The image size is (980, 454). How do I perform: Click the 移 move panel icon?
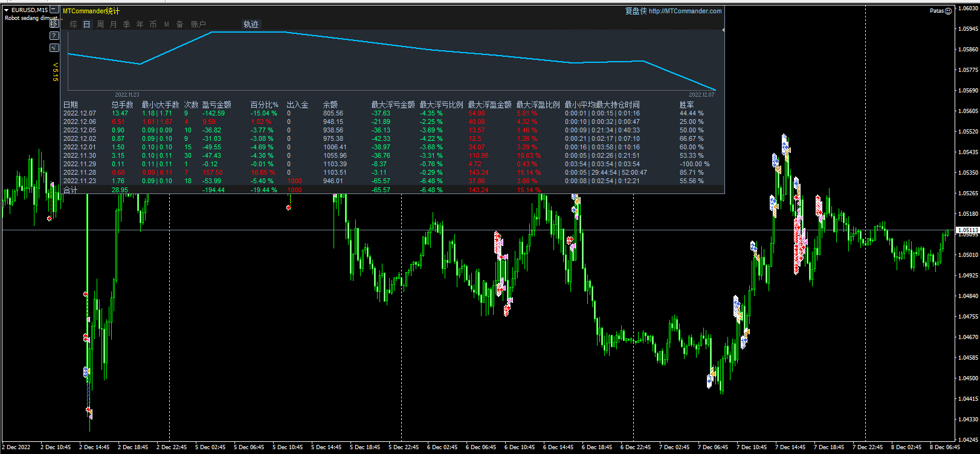coord(54,24)
